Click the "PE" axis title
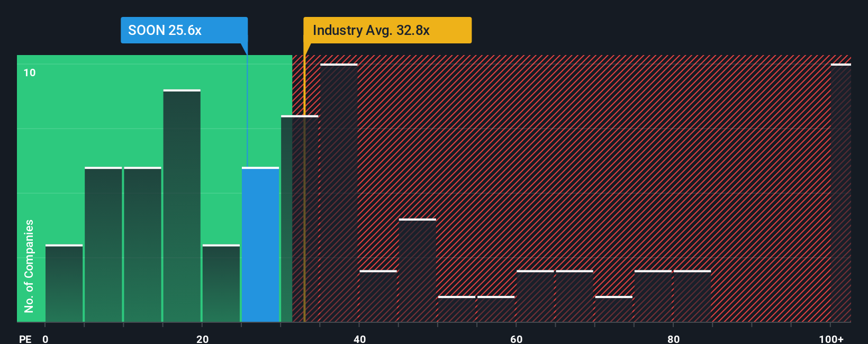868x344 pixels. (x=25, y=339)
